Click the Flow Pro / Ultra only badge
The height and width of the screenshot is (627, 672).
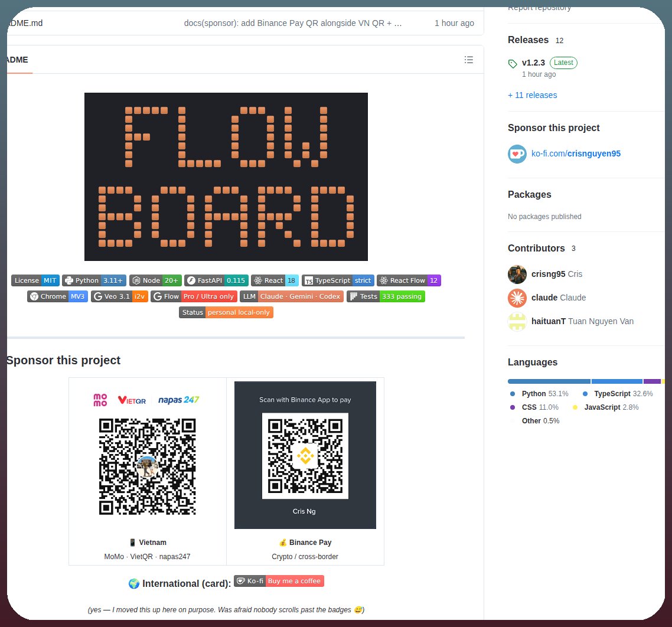tap(194, 296)
